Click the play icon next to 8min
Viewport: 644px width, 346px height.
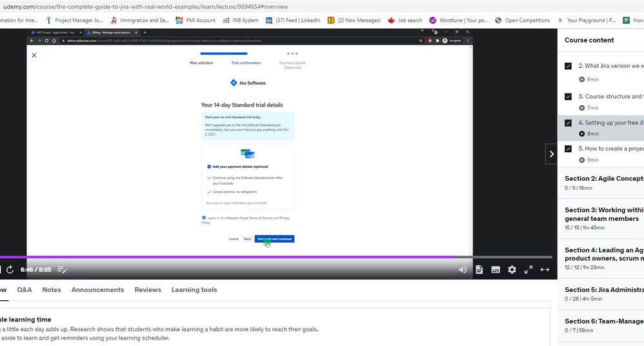(x=581, y=134)
